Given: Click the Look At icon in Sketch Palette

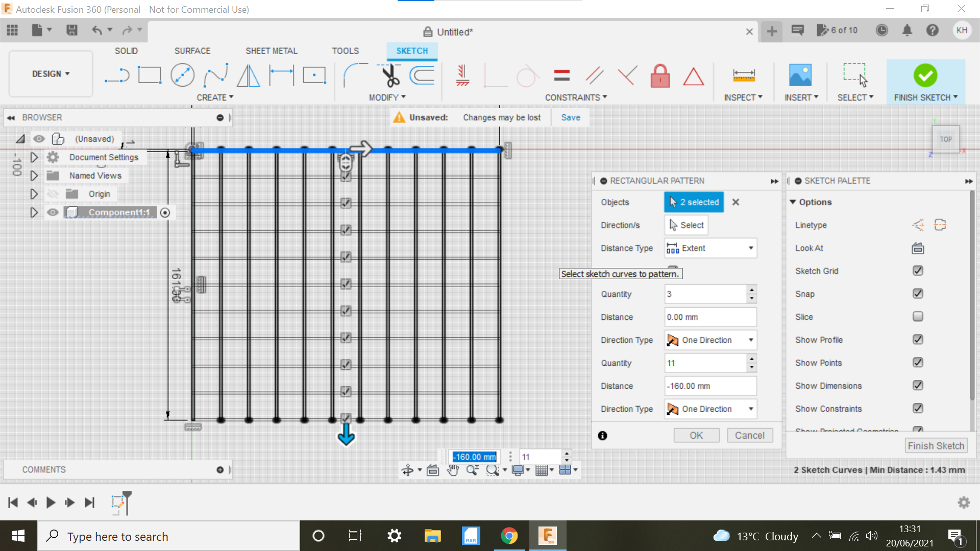Looking at the screenshot, I should pyautogui.click(x=917, y=248).
